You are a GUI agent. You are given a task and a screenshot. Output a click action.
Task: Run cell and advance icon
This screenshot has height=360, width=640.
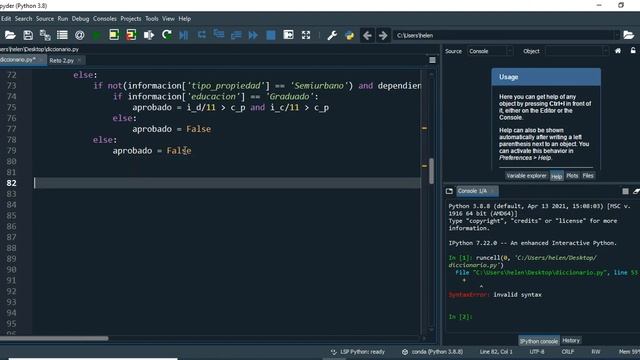(131, 35)
